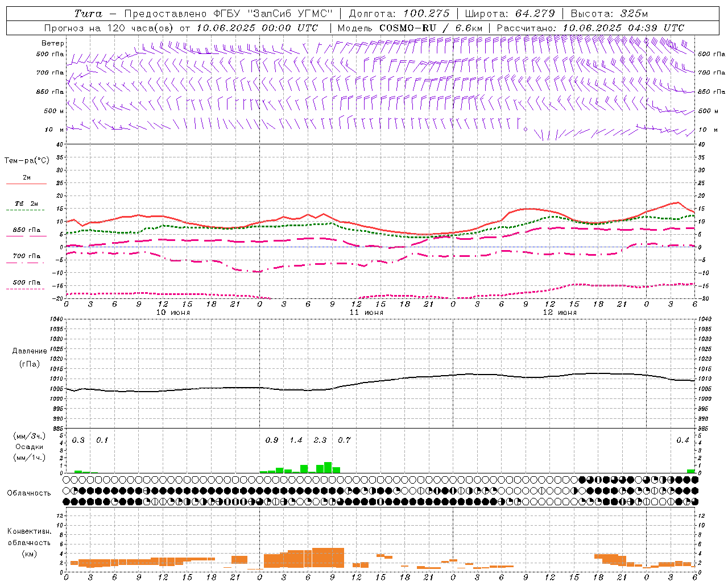Viewport: 728px width, 582px height.
Task: Click the "Ветер" wind panel label
Action: pyautogui.click(x=53, y=43)
